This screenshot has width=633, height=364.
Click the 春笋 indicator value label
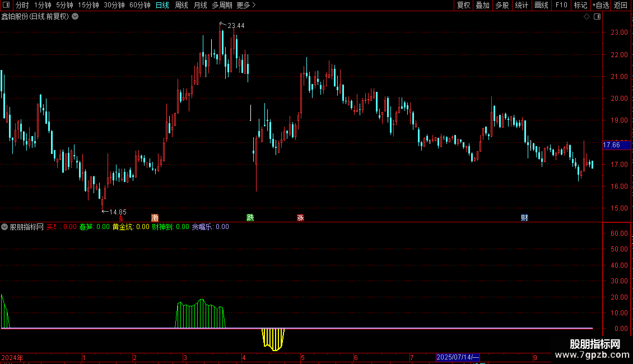tap(95, 227)
